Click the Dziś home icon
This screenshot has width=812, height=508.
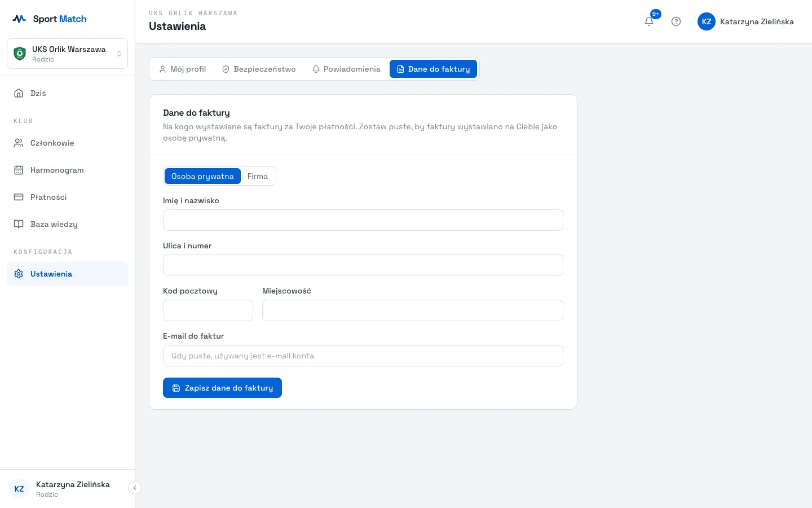pyautogui.click(x=19, y=93)
